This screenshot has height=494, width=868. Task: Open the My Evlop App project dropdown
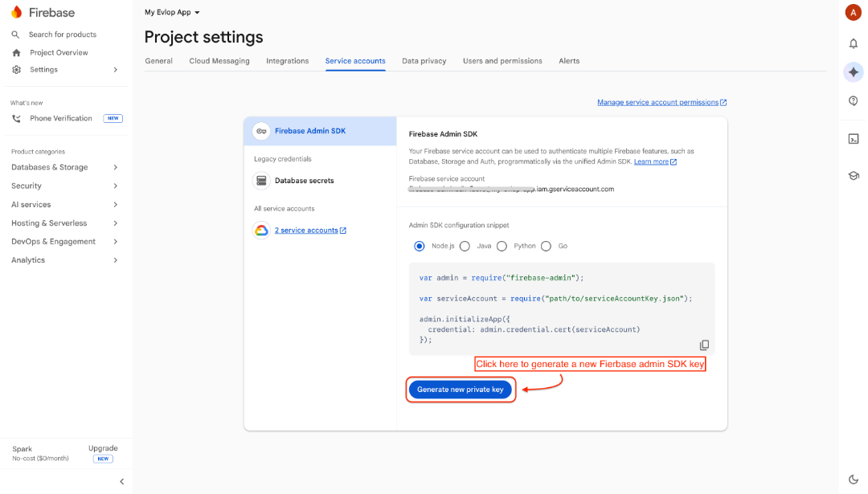[172, 12]
